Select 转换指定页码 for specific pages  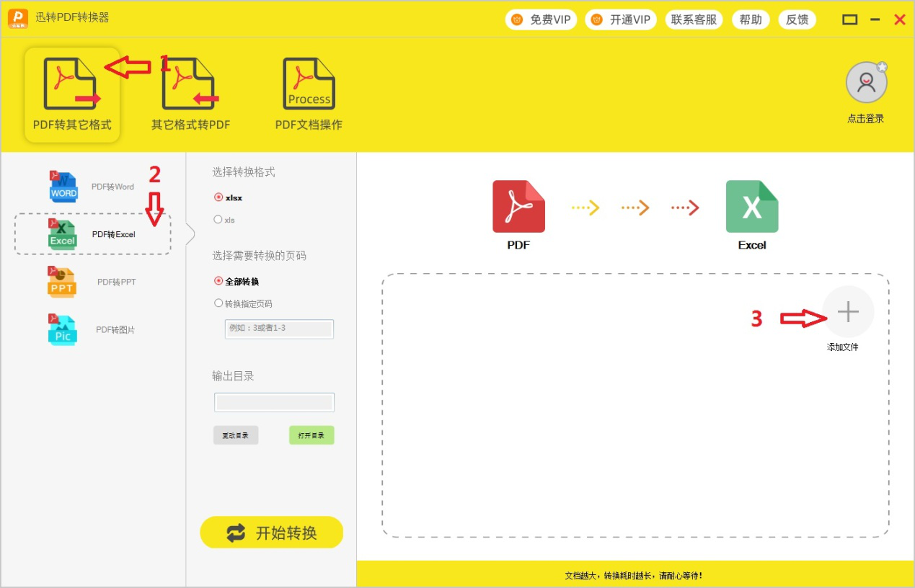tap(243, 303)
